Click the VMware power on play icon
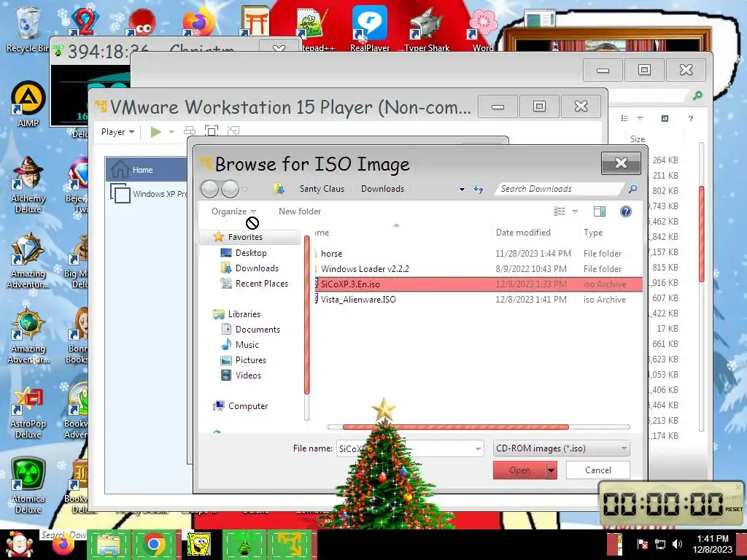 tap(155, 131)
